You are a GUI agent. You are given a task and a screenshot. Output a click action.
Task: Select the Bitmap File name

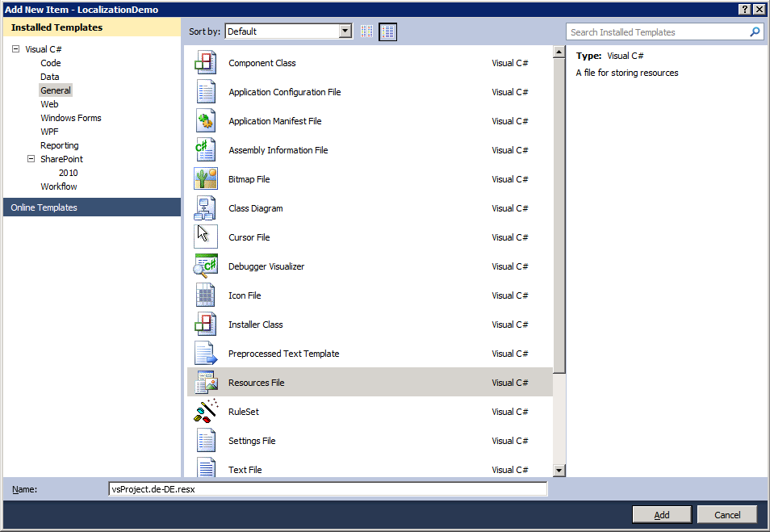pos(249,178)
